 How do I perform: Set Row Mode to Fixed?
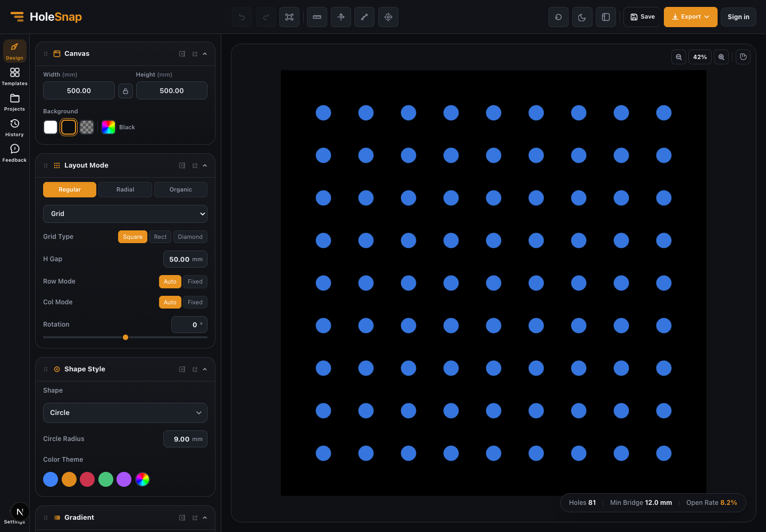tap(195, 281)
